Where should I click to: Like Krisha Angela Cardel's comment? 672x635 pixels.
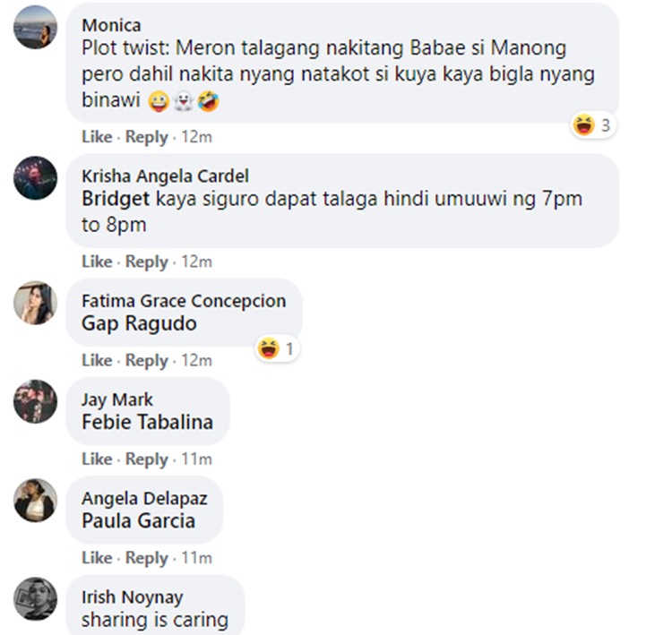97,262
